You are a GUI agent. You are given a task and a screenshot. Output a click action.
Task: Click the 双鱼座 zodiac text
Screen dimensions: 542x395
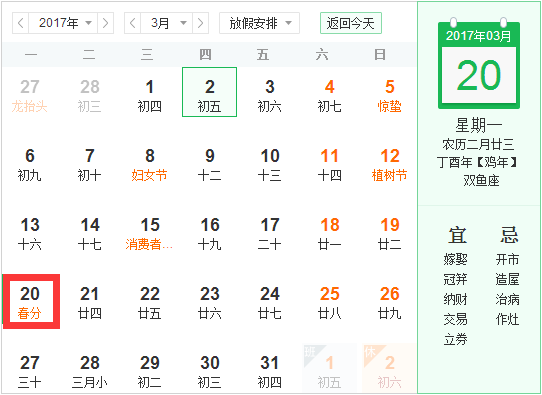481,180
